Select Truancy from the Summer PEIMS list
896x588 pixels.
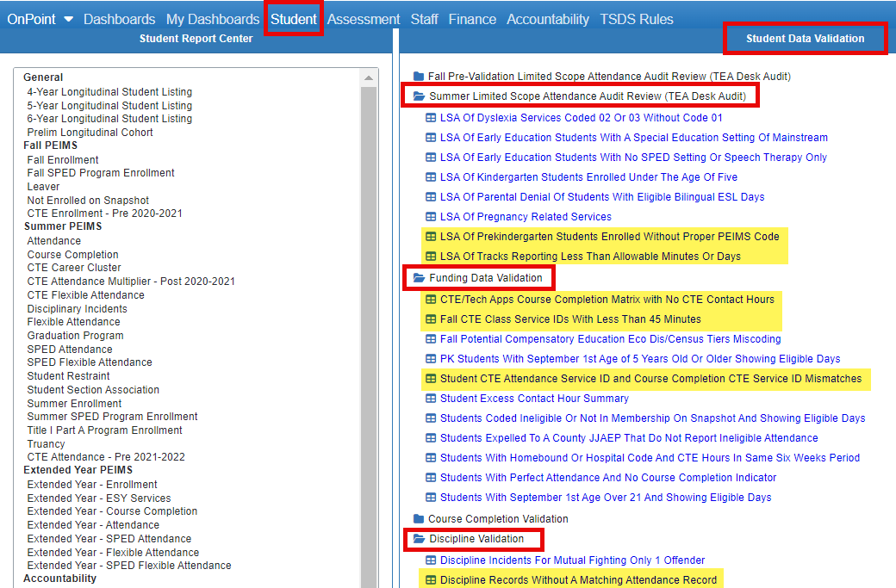coord(46,443)
